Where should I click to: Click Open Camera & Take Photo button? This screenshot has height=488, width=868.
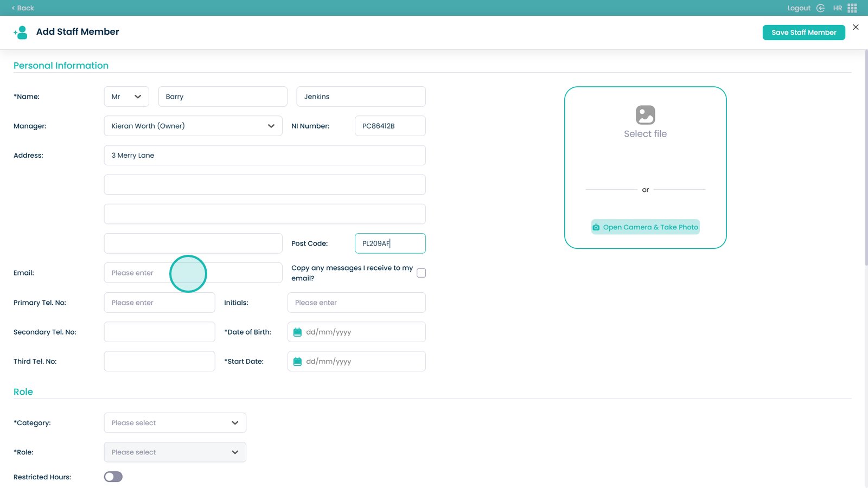pyautogui.click(x=645, y=227)
